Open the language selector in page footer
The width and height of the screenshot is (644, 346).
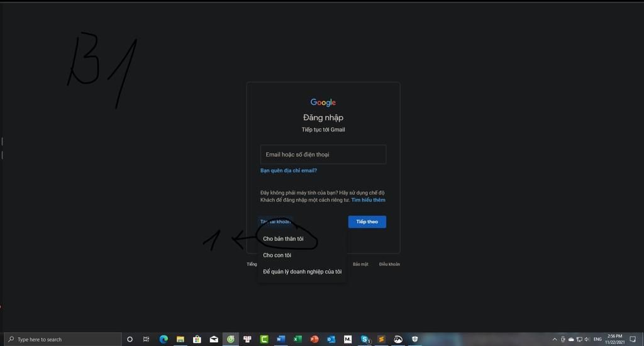pyautogui.click(x=252, y=264)
